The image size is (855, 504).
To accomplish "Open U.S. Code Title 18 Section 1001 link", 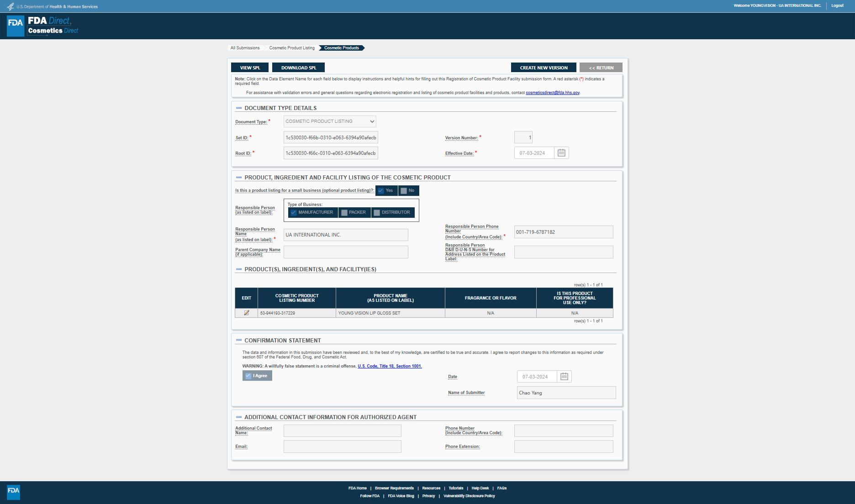I will [x=390, y=366].
